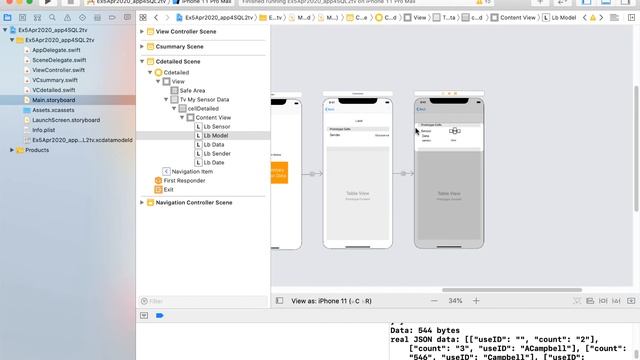Open the Issue navigator warning triangle icon

tap(67, 18)
